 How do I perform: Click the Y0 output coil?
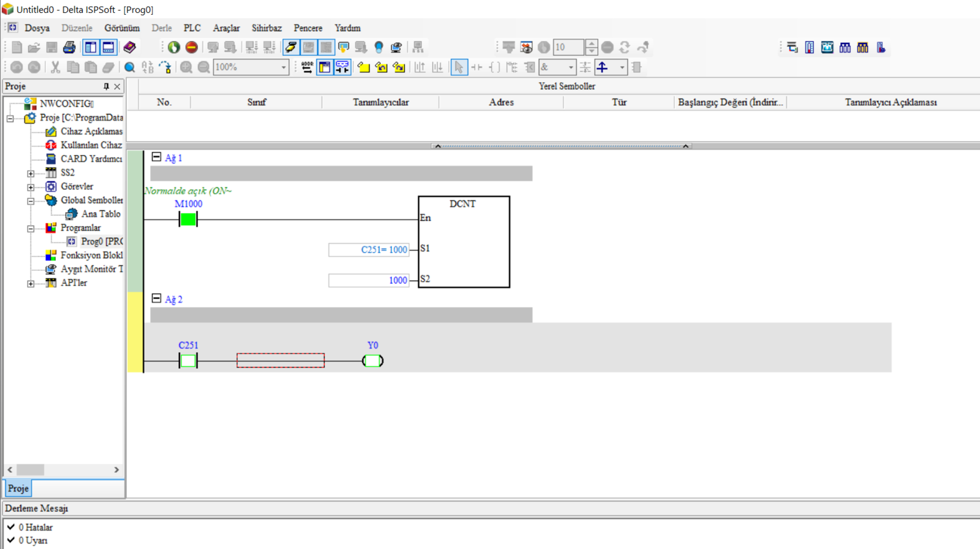pos(372,361)
